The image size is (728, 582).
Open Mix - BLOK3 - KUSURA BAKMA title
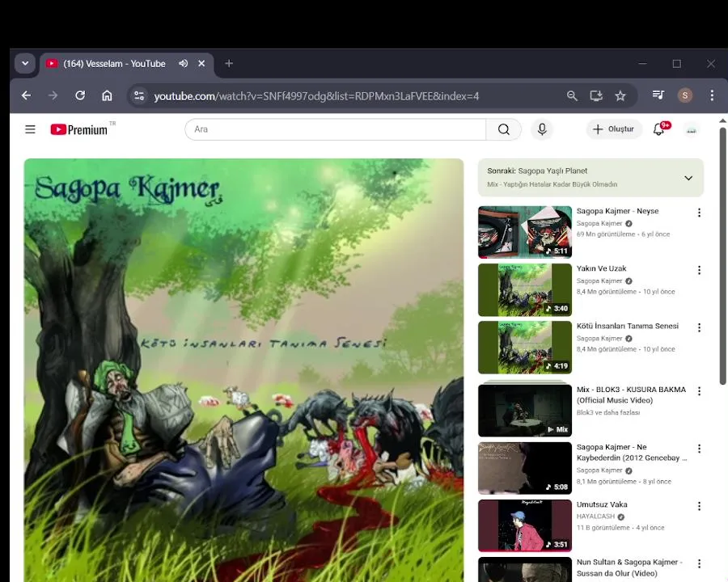(631, 395)
